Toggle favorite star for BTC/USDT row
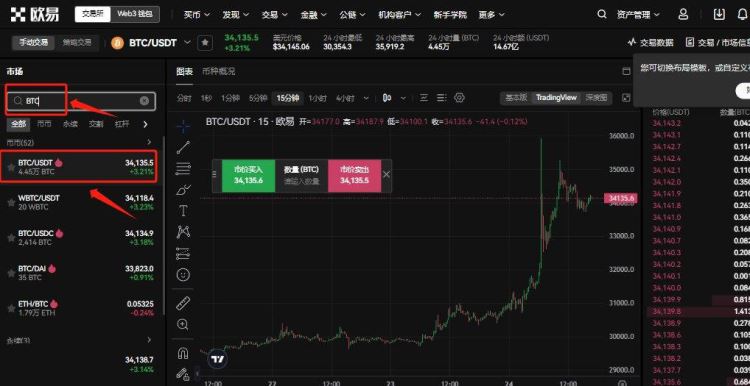 coord(11,167)
